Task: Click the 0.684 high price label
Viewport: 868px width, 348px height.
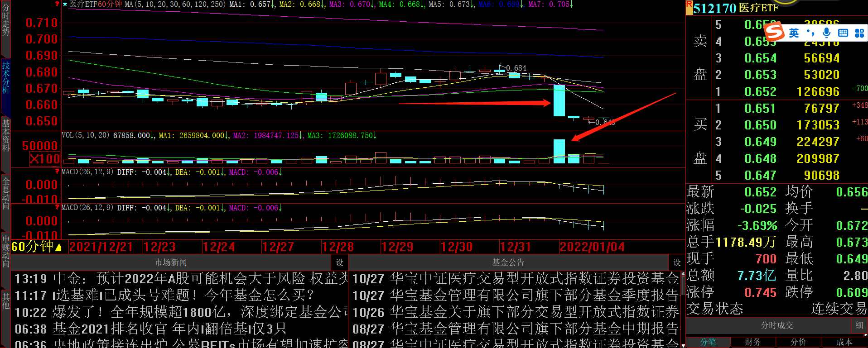Action: point(516,68)
